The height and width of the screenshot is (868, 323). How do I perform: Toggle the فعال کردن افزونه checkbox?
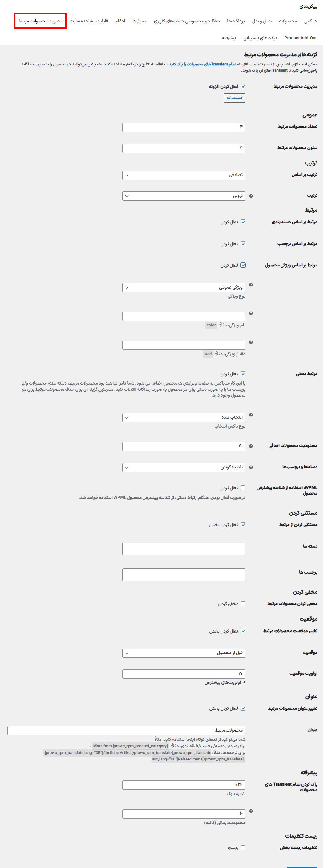pyautogui.click(x=243, y=87)
